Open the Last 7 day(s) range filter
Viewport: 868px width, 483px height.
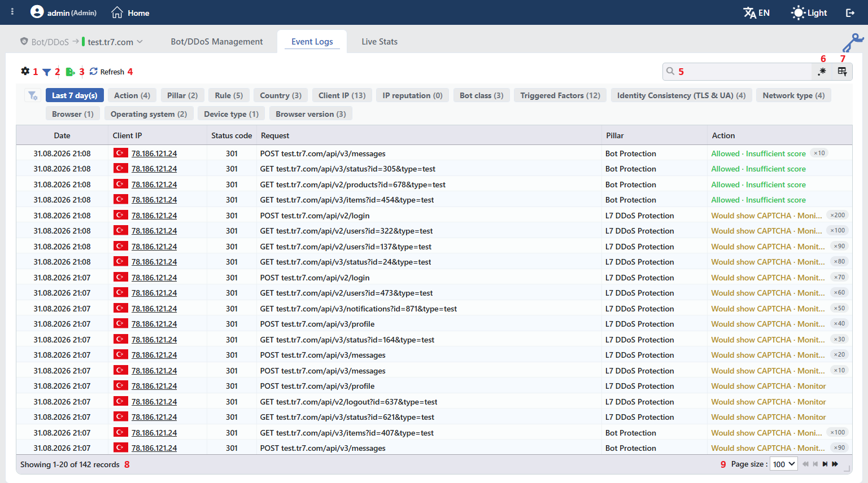point(75,95)
